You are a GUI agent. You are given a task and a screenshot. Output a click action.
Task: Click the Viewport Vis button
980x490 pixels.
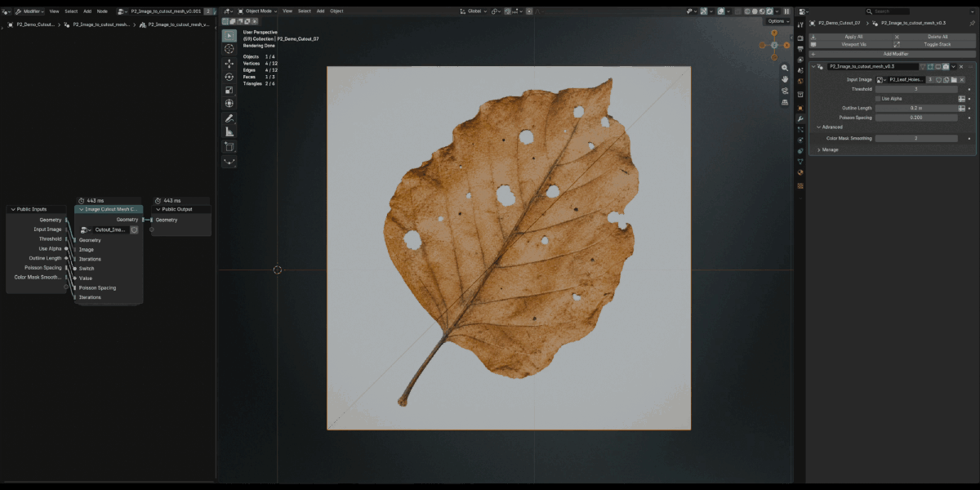[x=850, y=44]
